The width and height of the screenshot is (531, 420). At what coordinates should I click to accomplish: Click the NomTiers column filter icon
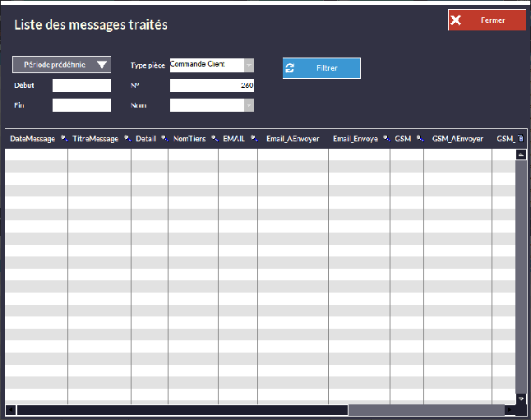(x=214, y=139)
